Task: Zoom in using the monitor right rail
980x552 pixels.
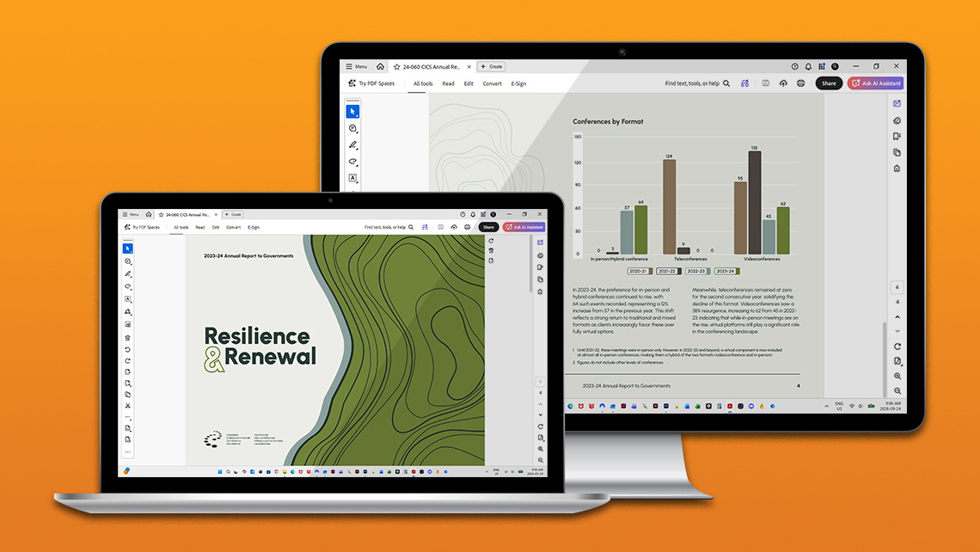Action: (x=897, y=377)
